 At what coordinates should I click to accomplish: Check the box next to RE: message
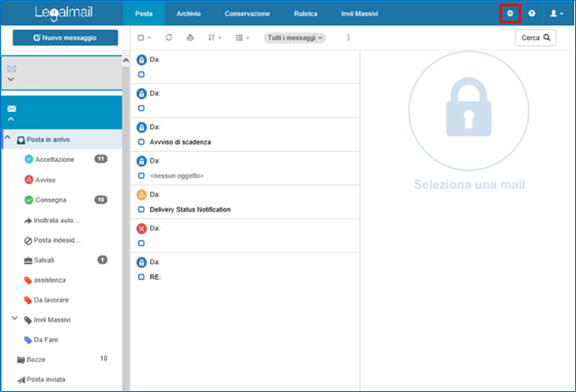(x=142, y=276)
